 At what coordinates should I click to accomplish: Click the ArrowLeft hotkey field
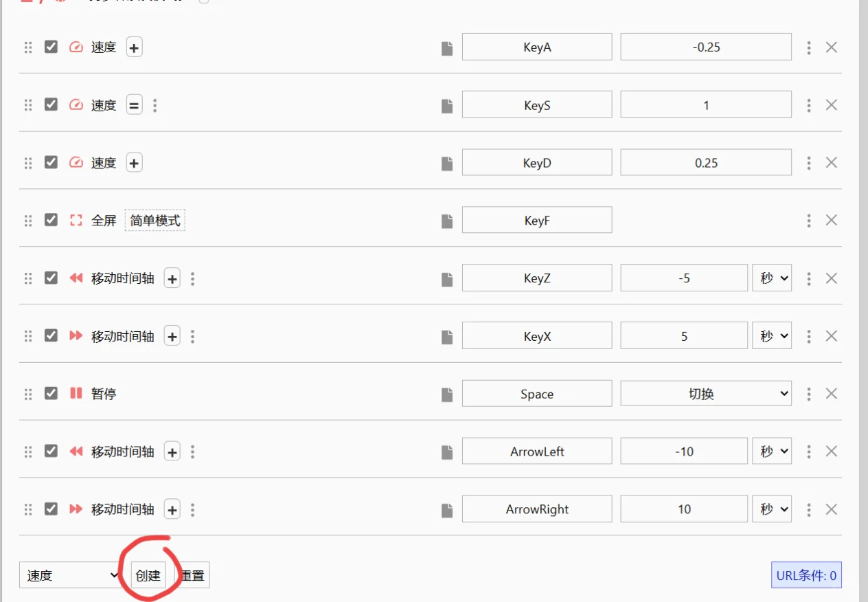pos(537,452)
